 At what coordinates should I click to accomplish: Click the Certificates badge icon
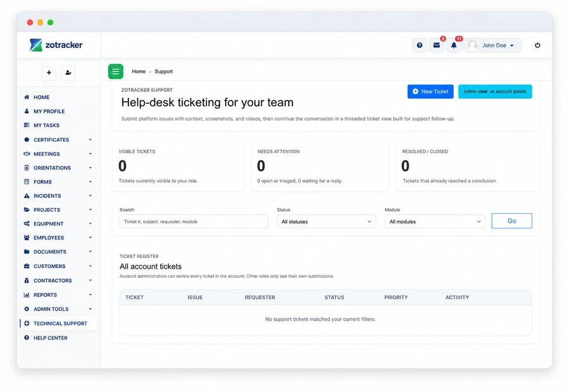point(27,140)
